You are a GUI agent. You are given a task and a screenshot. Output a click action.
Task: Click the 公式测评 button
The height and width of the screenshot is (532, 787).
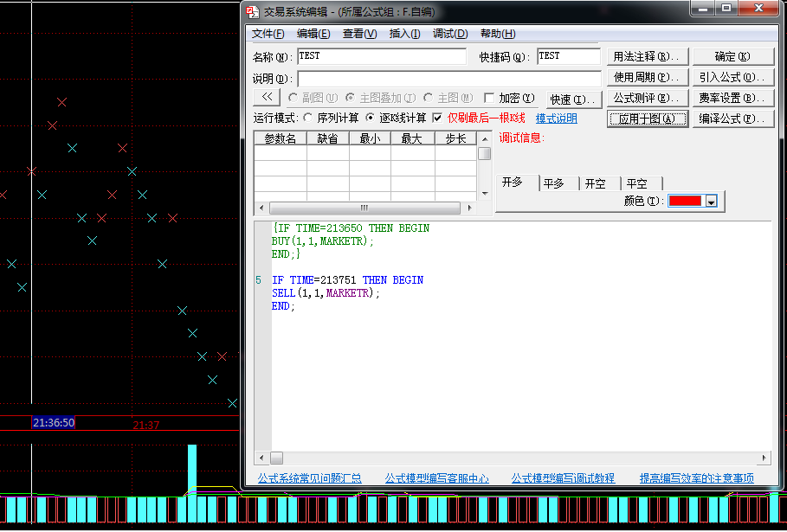pyautogui.click(x=647, y=98)
